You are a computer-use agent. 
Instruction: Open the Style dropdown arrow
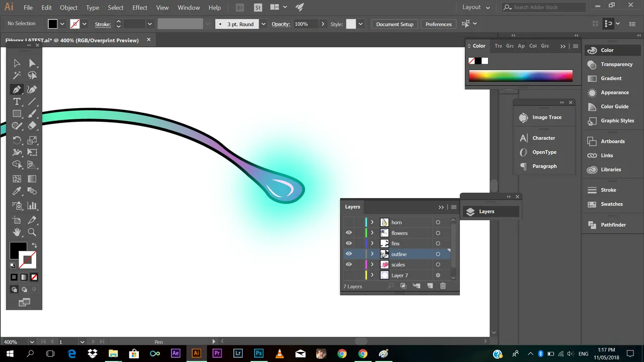[360, 24]
